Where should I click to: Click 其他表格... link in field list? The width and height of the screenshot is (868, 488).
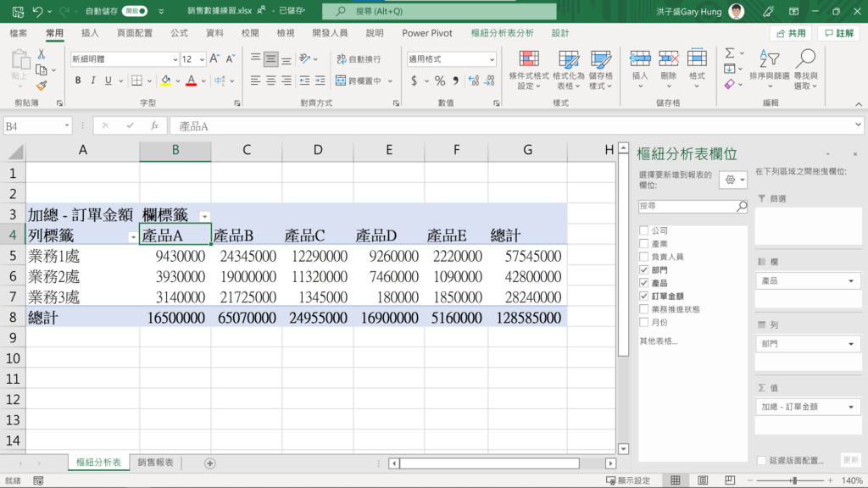pyautogui.click(x=658, y=341)
